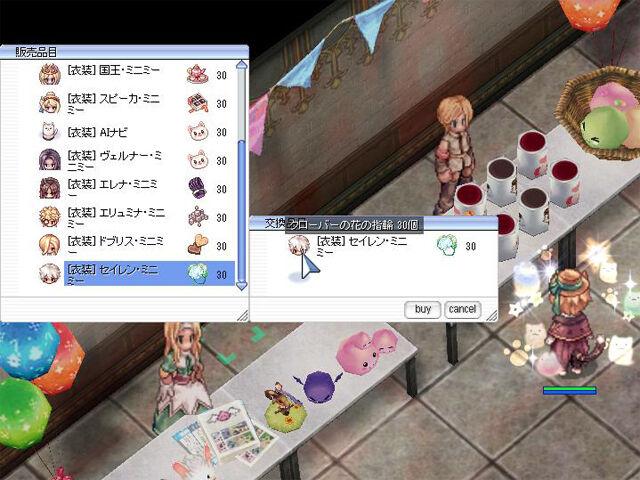Click the ヴェルナー・ミニミー purple-haired head icon

[50, 160]
